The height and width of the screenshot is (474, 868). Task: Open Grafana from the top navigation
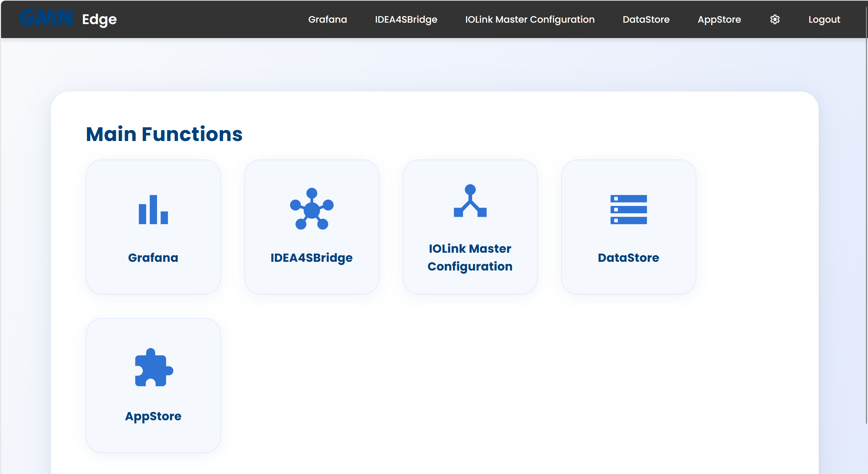click(x=327, y=20)
